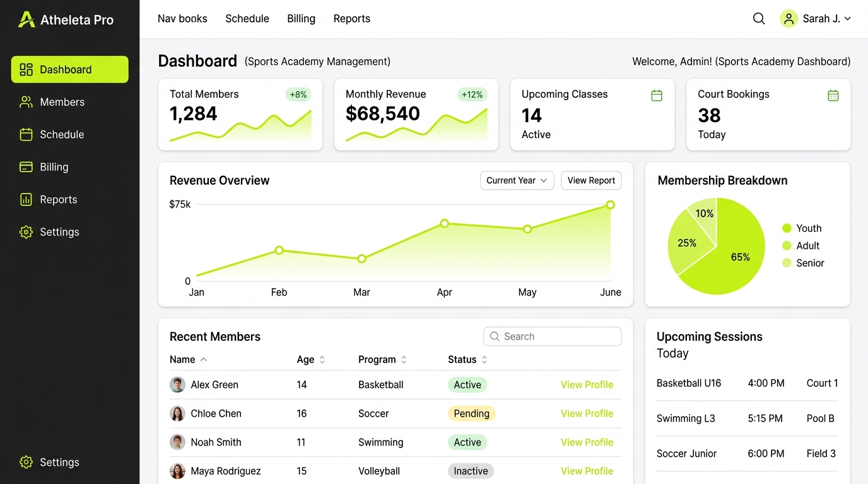The image size is (868, 484).
Task: Click the Inactive status badge for Maya Rodriguez
Action: coord(471,471)
